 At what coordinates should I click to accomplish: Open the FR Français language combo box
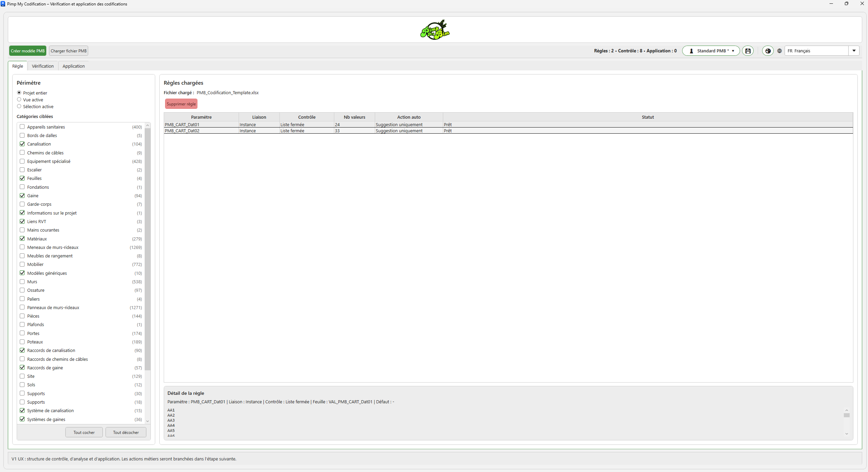pos(822,51)
